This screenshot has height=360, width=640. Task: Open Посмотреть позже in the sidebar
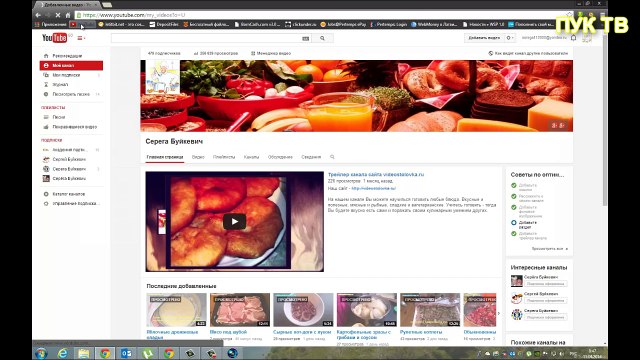pos(71,94)
